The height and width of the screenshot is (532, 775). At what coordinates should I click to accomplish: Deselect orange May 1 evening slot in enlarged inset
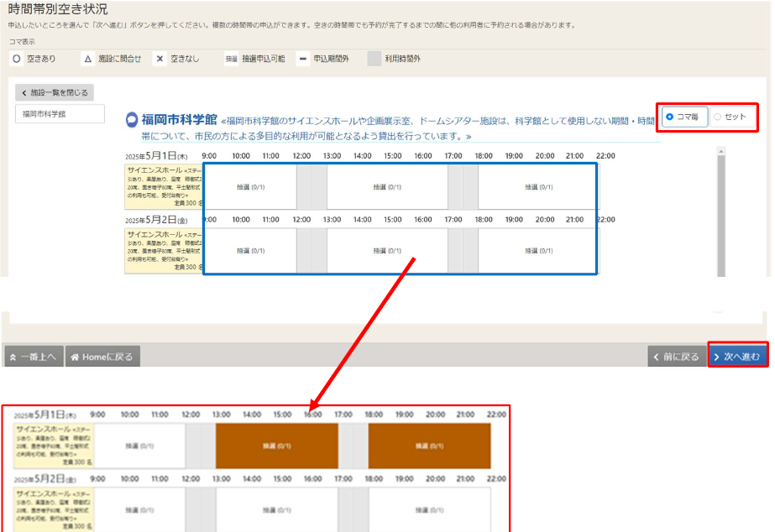(x=430, y=446)
